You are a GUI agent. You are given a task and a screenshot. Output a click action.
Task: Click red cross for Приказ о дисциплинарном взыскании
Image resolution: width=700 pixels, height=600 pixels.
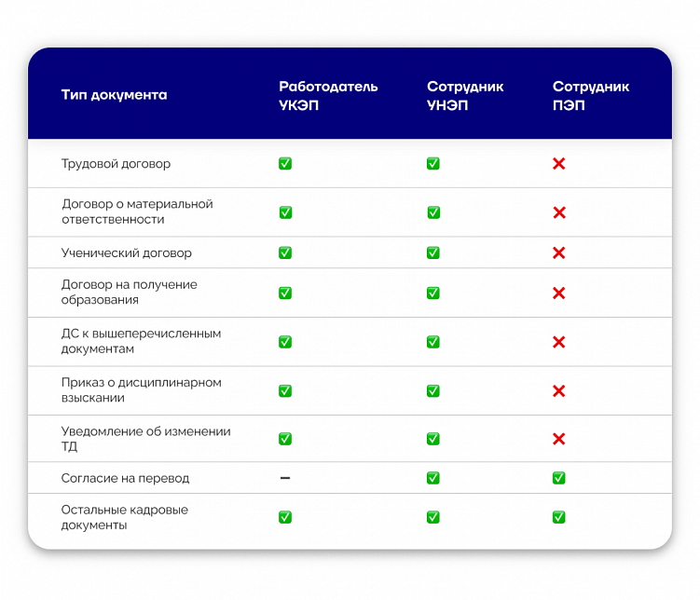point(559,391)
